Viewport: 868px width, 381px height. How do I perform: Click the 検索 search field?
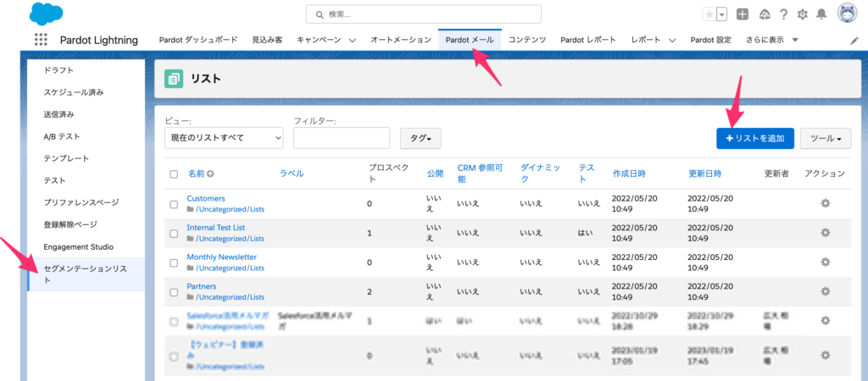coord(424,14)
